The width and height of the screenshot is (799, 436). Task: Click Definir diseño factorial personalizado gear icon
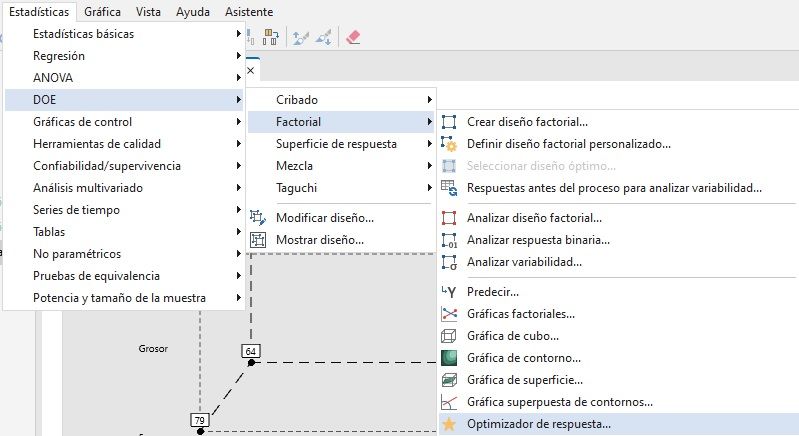[449, 144]
